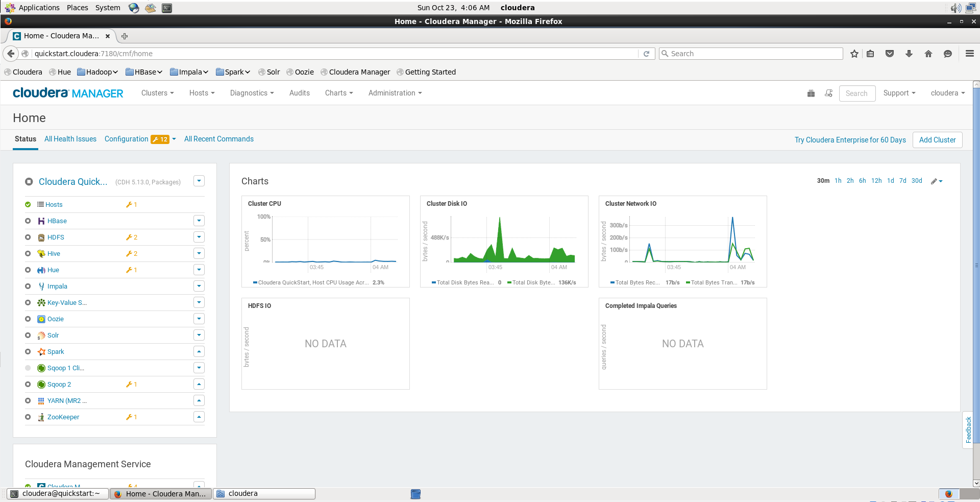The width and height of the screenshot is (980, 502).
Task: Click the Add Cluster button
Action: tap(937, 140)
